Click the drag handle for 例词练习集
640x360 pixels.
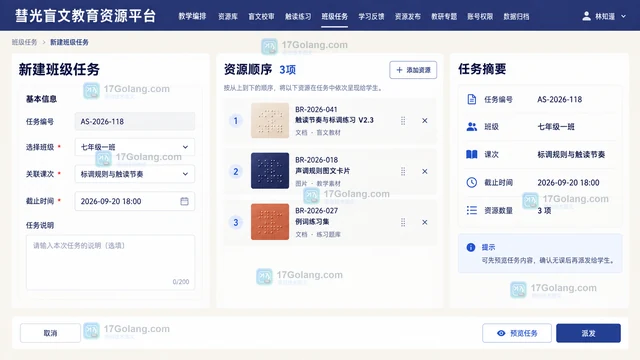pos(403,222)
